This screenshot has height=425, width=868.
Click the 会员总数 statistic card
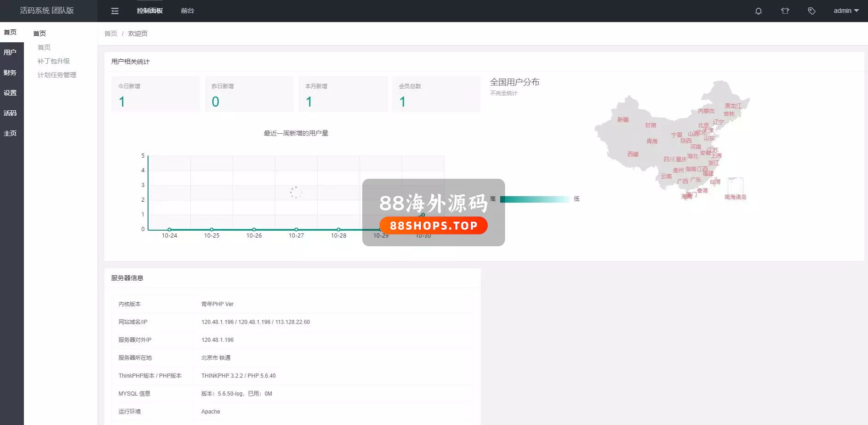[x=436, y=94]
